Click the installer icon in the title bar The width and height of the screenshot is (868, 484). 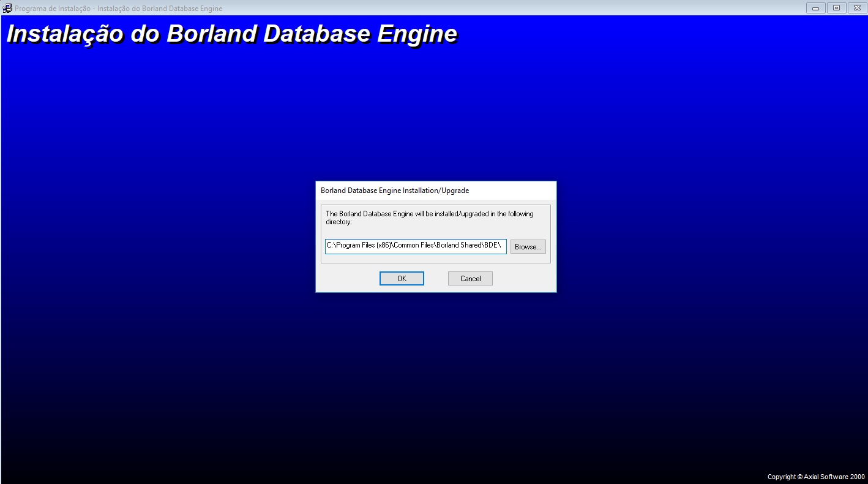click(7, 8)
